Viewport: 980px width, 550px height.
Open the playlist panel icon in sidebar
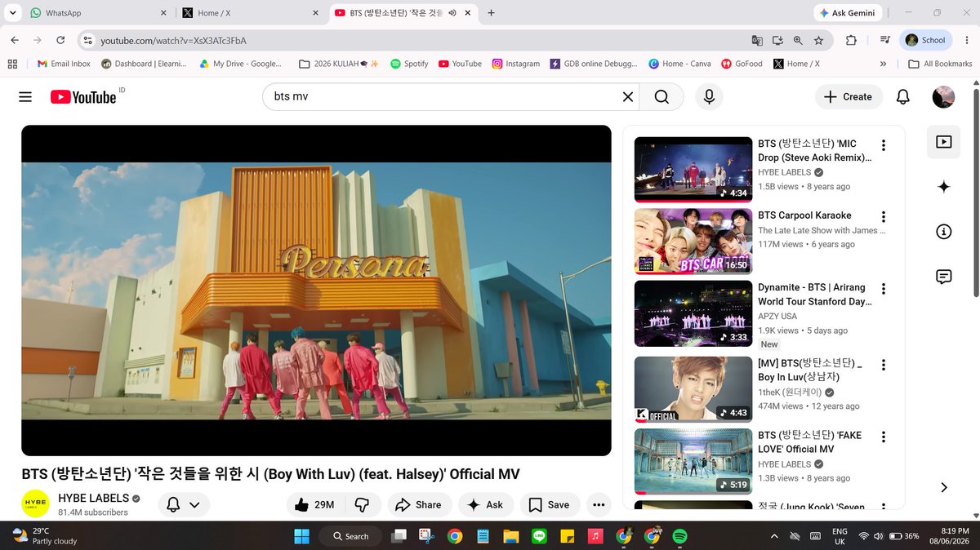click(943, 142)
